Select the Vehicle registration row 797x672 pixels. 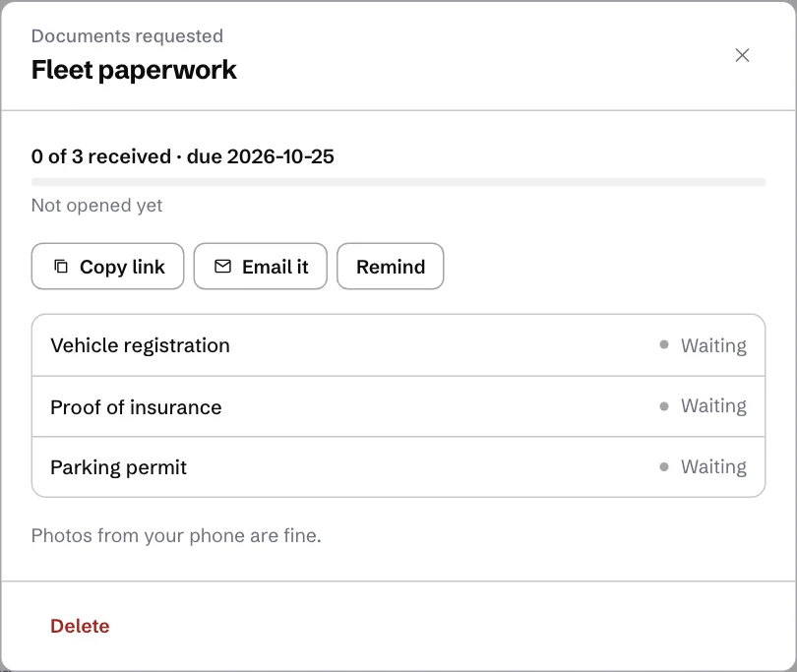[398, 345]
